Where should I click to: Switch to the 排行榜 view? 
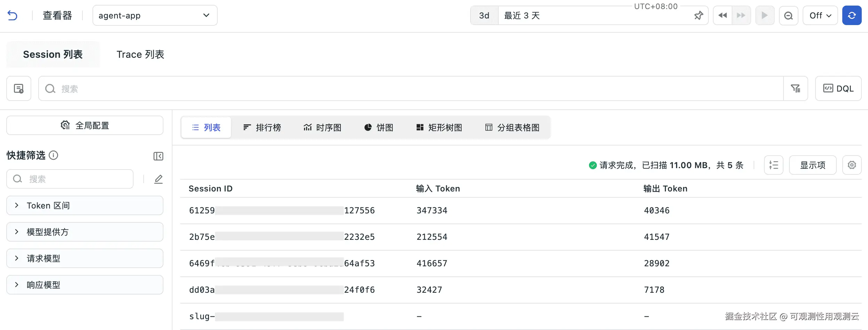coord(262,128)
